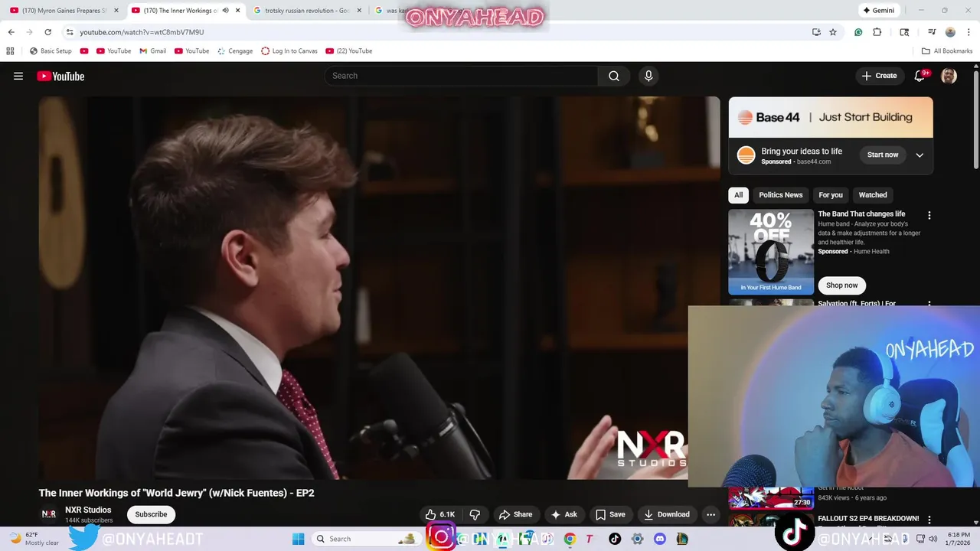This screenshot has height=551, width=980.
Task: Open Chrome three-dot menu
Action: click(x=968, y=32)
